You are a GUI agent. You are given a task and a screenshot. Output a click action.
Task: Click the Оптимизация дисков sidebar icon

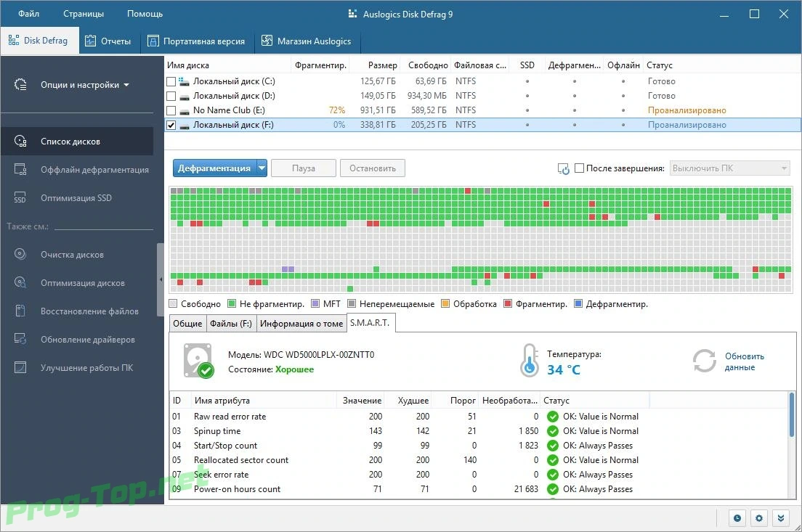pos(20,282)
